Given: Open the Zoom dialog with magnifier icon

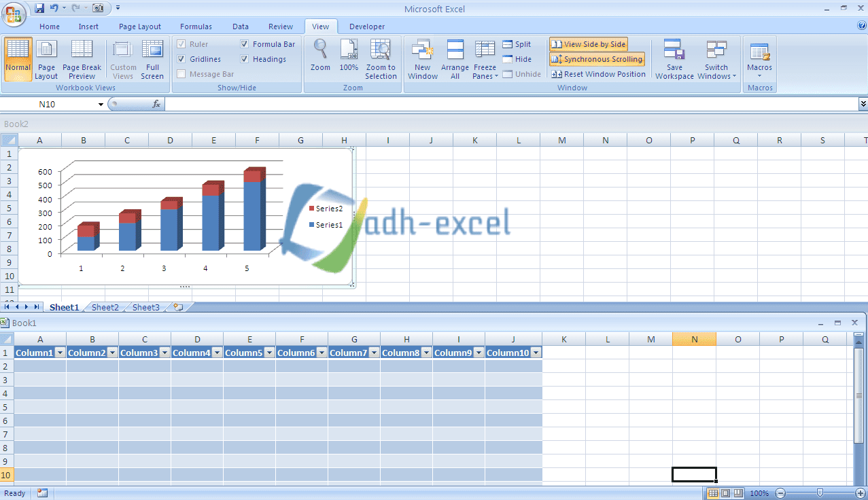Looking at the screenshot, I should point(319,59).
